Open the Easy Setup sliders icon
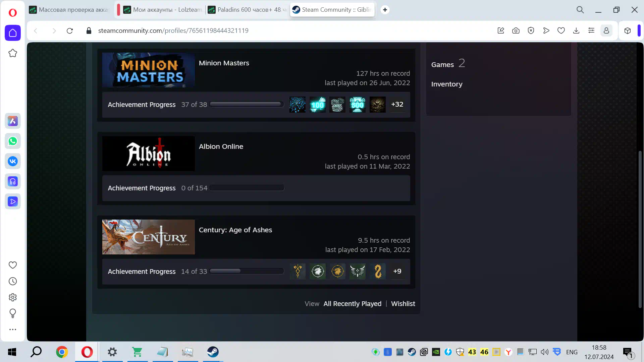644x362 pixels. coord(591,31)
